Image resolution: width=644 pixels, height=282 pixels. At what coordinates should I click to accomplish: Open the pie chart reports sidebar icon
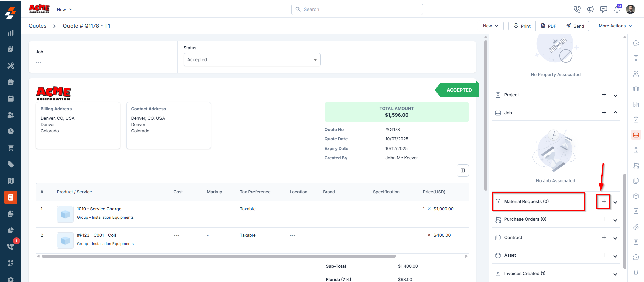[11, 230]
